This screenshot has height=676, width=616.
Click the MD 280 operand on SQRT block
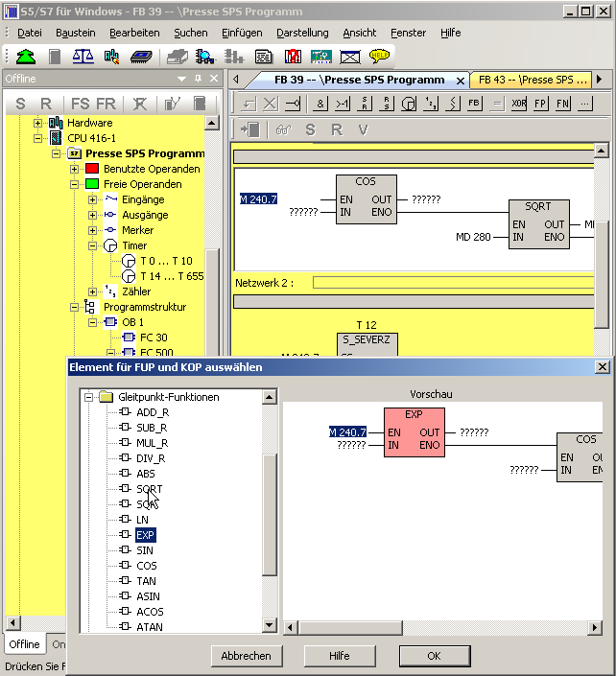(x=473, y=237)
